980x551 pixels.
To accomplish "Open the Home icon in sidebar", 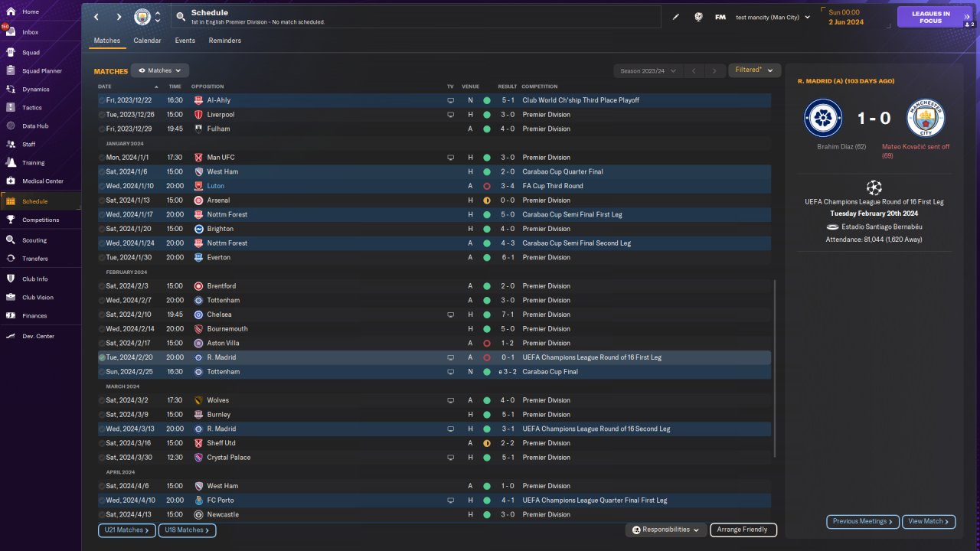I will (11, 11).
